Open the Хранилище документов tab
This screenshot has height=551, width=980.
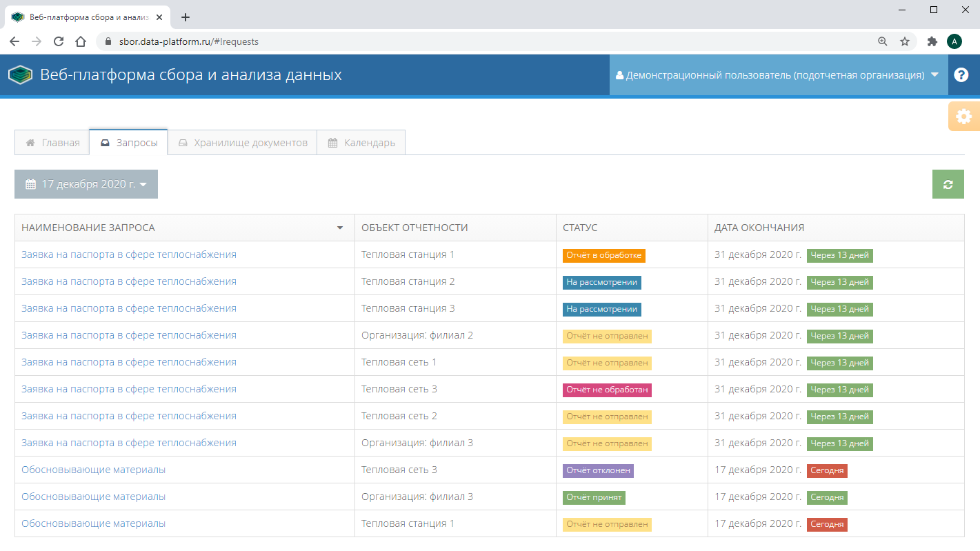[242, 143]
